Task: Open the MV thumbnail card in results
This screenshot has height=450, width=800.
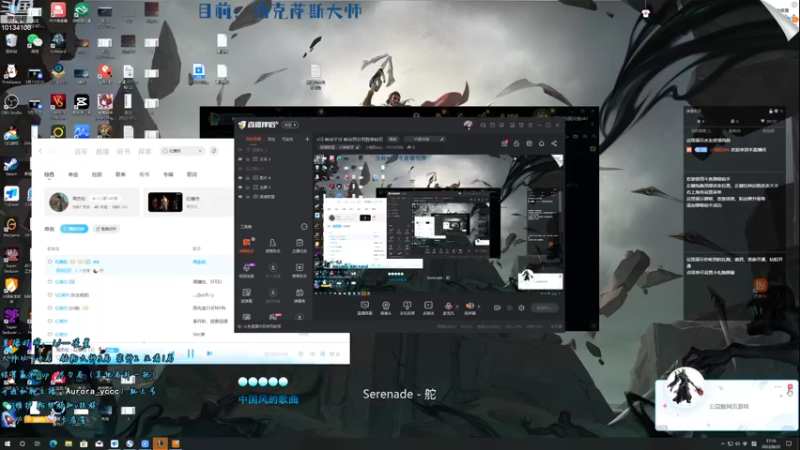Action: pos(165,202)
